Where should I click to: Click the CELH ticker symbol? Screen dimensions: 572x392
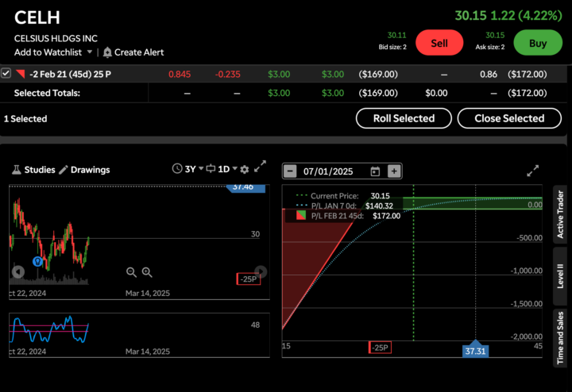pos(37,17)
